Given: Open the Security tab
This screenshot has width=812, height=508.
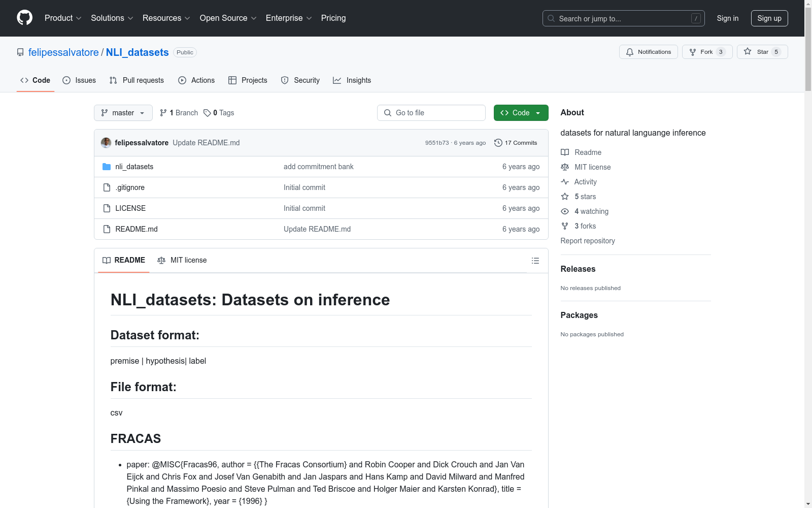Looking at the screenshot, I should pyautogui.click(x=300, y=80).
